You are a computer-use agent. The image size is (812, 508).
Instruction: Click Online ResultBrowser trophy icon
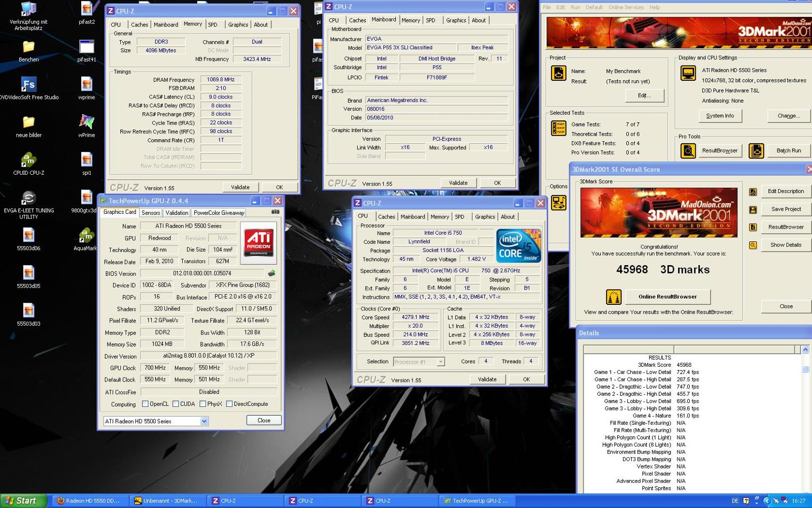click(614, 297)
